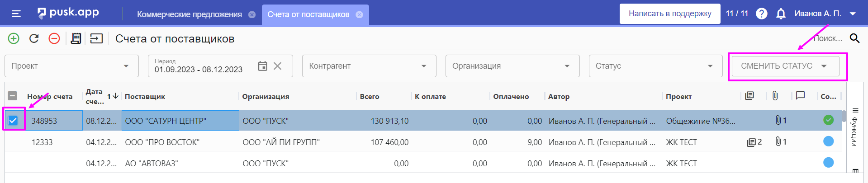Sort by Номер счета column header

(x=50, y=96)
